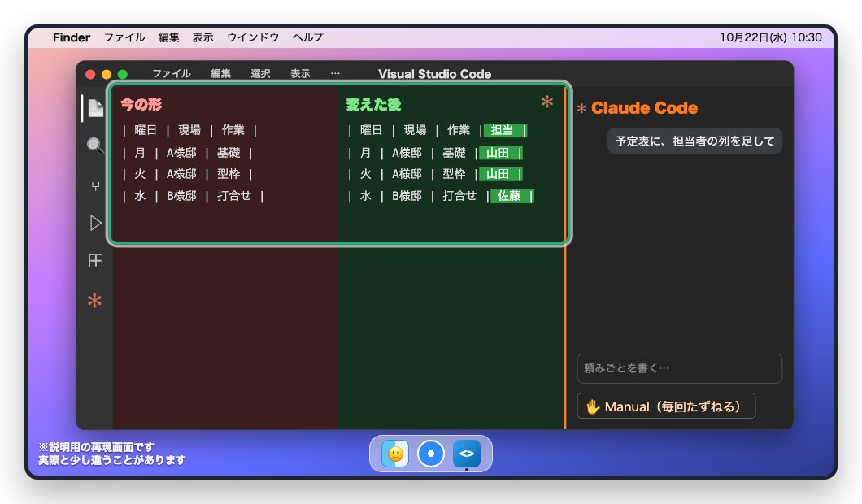Click the Visual Studio Code window title

pyautogui.click(x=435, y=74)
